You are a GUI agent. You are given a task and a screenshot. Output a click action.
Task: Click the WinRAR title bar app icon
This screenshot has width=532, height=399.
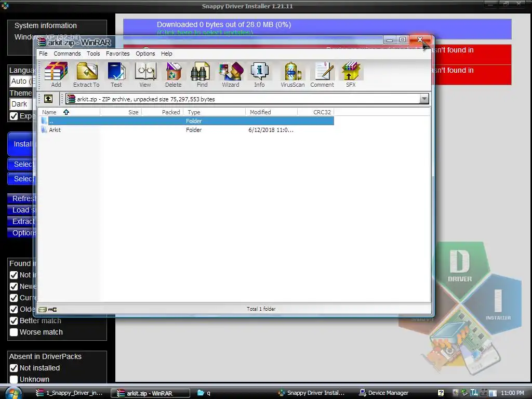(42, 42)
